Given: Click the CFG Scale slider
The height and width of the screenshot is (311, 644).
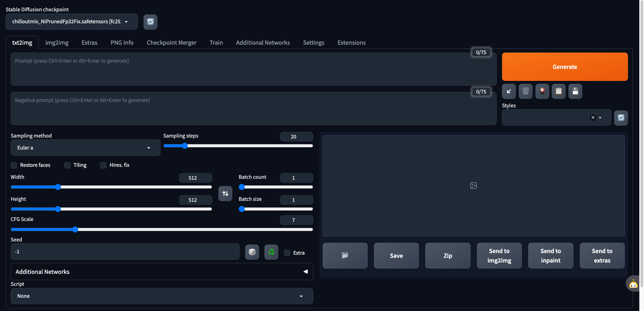Looking at the screenshot, I should [x=162, y=229].
